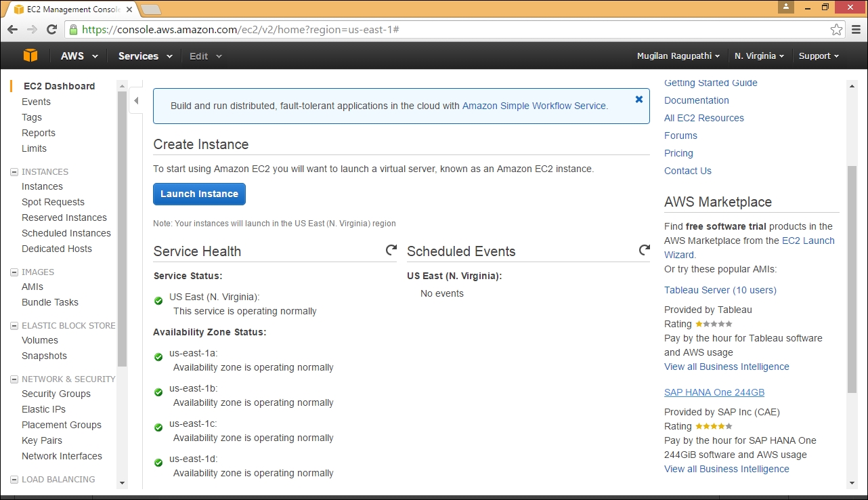Screen dimensions: 868x500
Task: Refresh the Scheduled Events section
Action: click(x=645, y=250)
